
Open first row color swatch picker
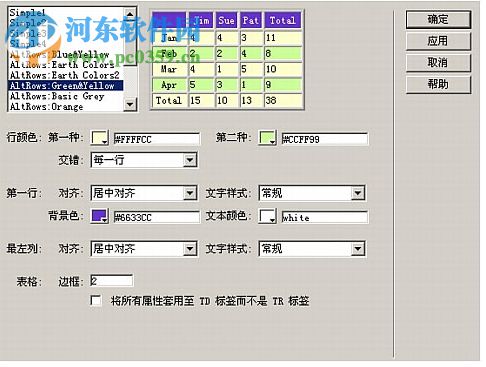click(99, 138)
